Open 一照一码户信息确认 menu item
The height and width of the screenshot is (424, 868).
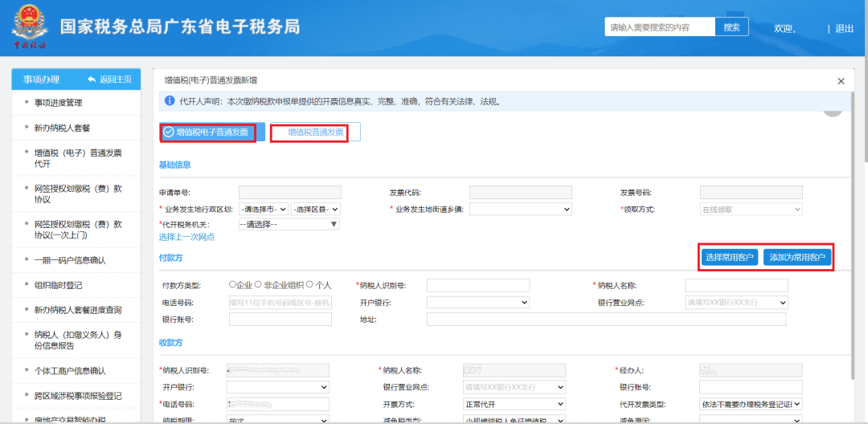click(70, 260)
